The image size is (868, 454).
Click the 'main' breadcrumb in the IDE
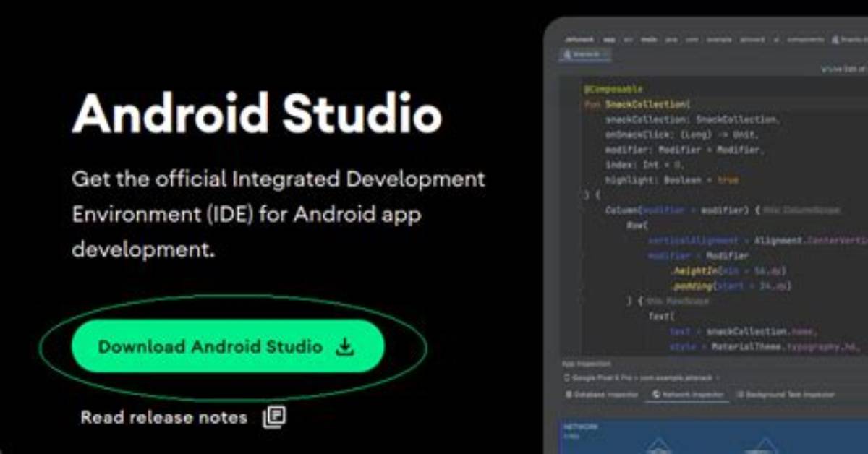click(x=648, y=40)
